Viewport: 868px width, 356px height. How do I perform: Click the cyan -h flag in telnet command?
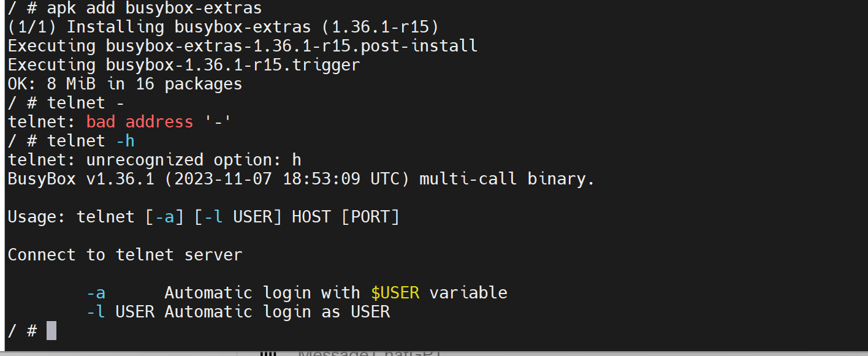pos(125,141)
